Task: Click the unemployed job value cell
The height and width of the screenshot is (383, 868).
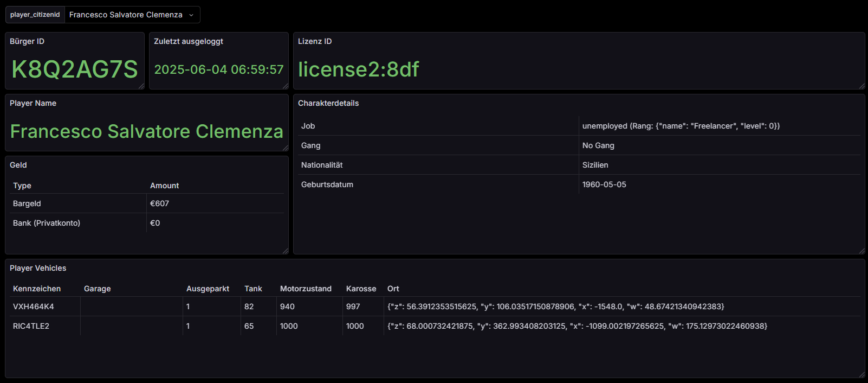Action: [x=681, y=126]
